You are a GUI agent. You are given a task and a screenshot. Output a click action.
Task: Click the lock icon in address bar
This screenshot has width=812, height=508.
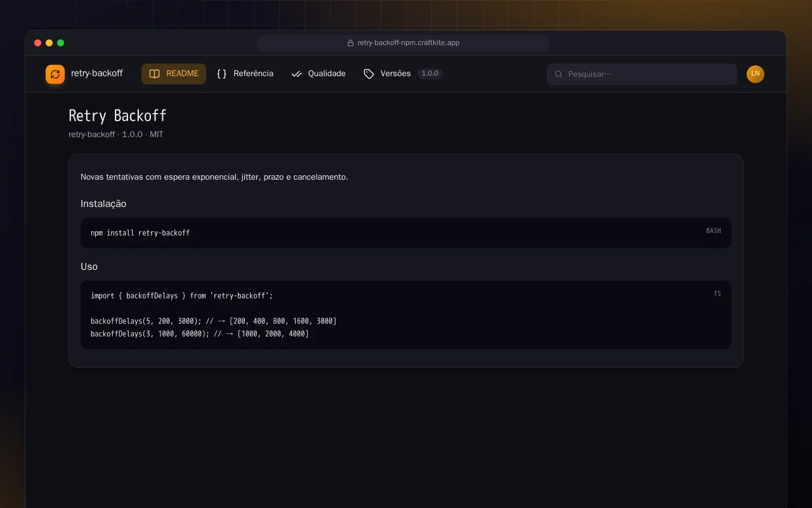coord(350,43)
